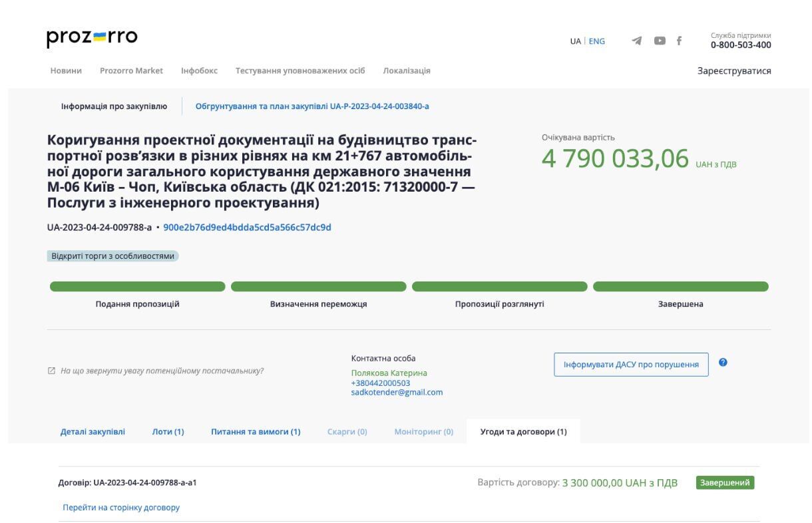Open На що звернути увагу потенційному постачальнику
812x523 pixels.
162,371
